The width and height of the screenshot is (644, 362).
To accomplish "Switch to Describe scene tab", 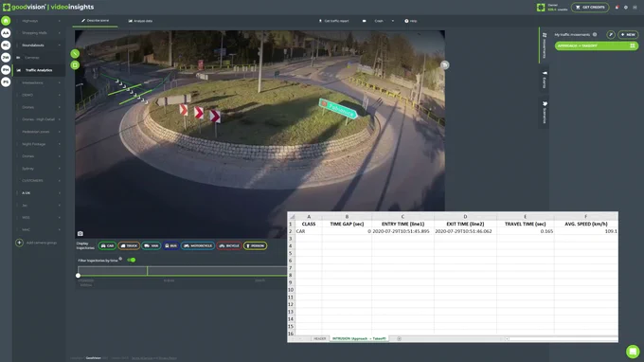I will 96,21.
